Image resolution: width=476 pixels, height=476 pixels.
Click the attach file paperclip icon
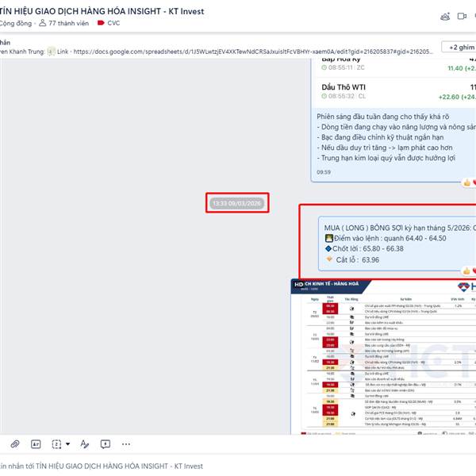click(14, 444)
